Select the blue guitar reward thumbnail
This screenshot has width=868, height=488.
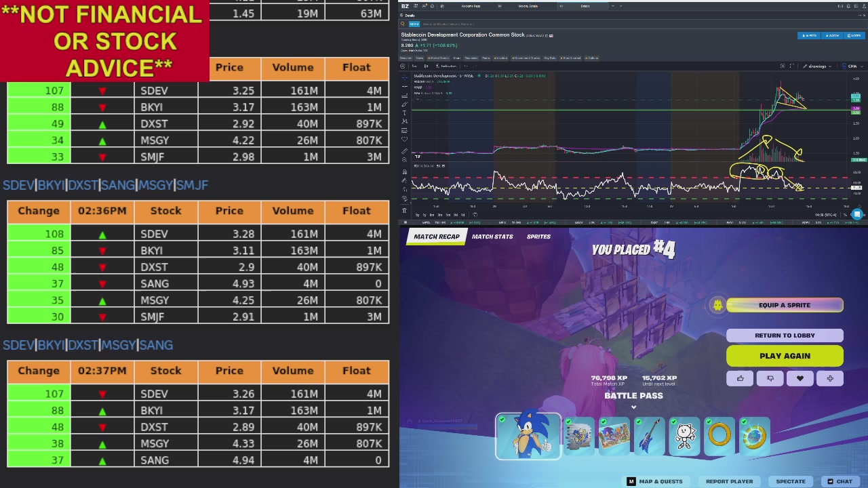(x=649, y=435)
